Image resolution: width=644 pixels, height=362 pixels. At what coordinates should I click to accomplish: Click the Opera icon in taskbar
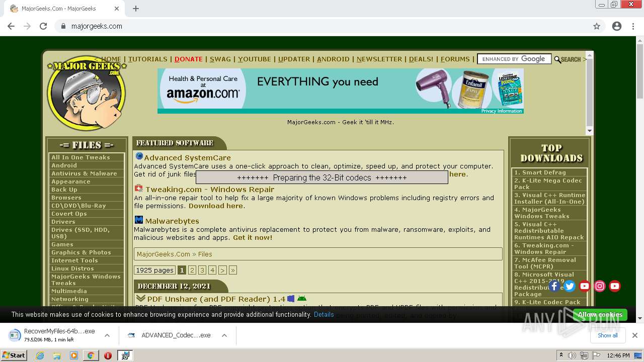[108, 355]
